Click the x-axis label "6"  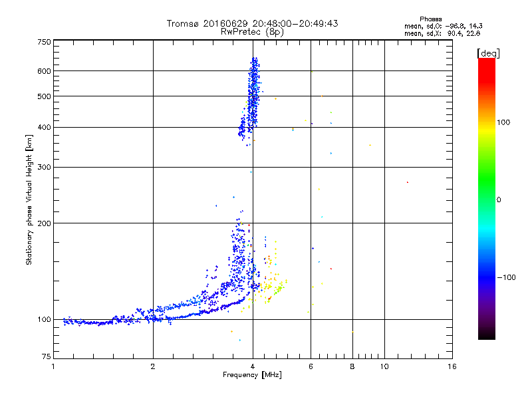pos(311,366)
